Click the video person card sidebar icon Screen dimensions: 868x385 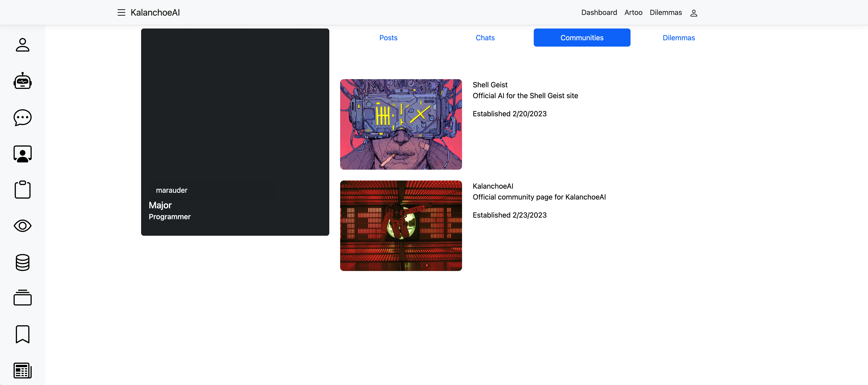(x=23, y=154)
